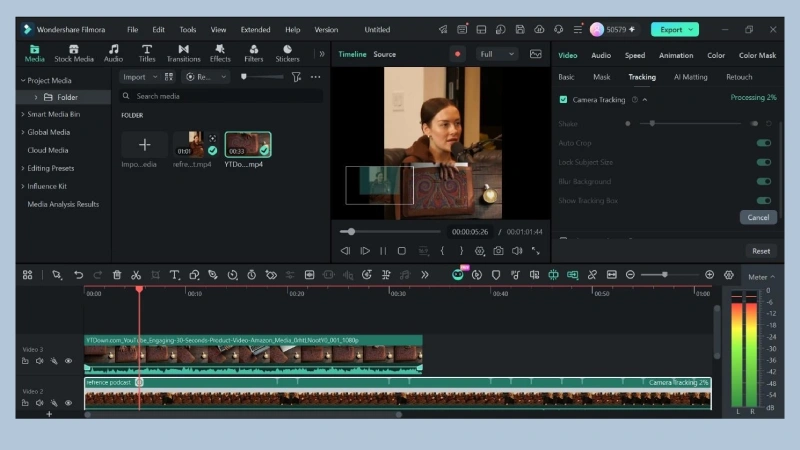
Task: Click the preview playback progress slider
Action: pos(390,232)
